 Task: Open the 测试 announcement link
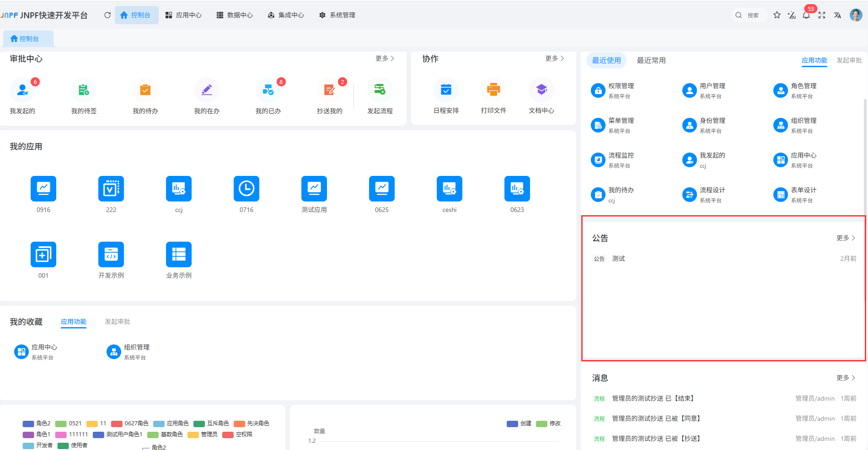coord(618,259)
